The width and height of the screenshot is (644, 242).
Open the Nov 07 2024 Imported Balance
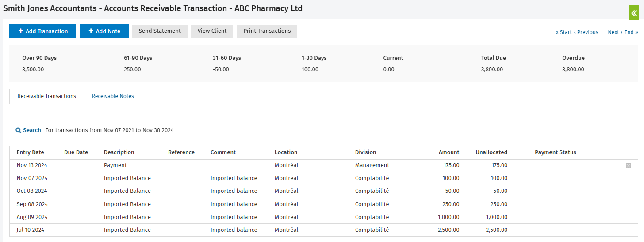(127, 178)
